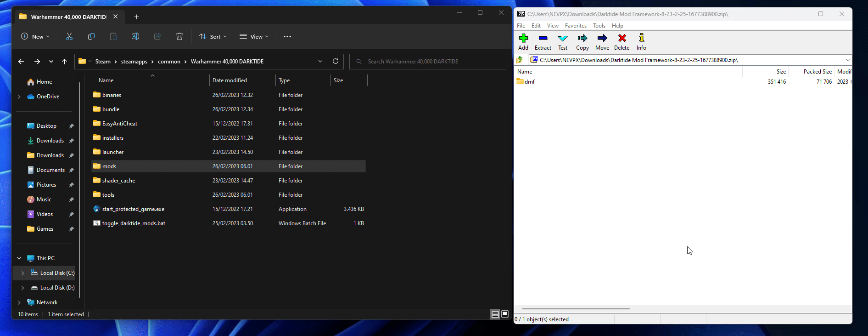Image resolution: width=868 pixels, height=336 pixels.
Task: Expand the Local Disk (C:) tree node
Action: pos(22,273)
